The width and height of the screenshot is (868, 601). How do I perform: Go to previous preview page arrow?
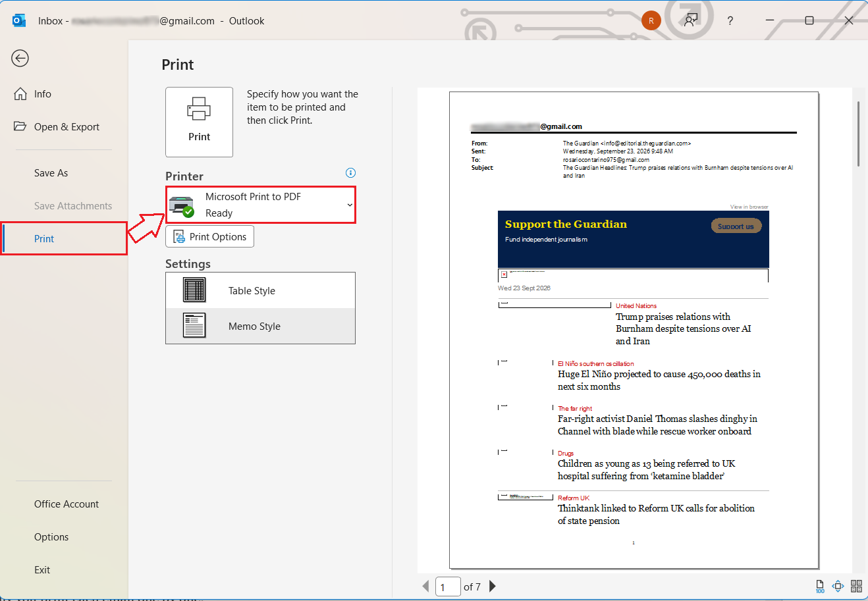(425, 587)
